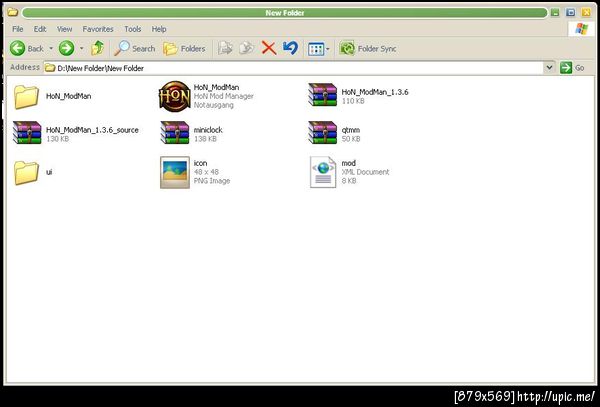
Task: Select the icon PNG image thumbnail
Action: click(x=175, y=173)
